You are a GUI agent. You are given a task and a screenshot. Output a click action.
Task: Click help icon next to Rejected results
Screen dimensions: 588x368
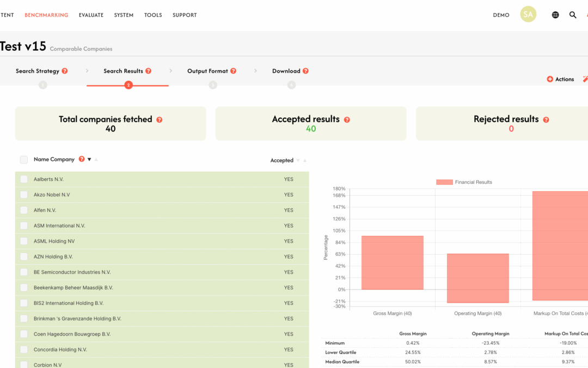pos(546,119)
